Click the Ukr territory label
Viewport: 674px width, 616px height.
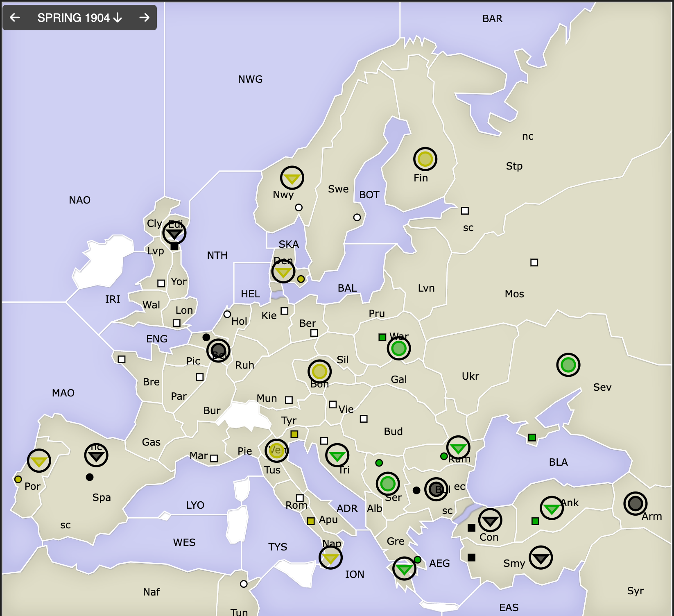(470, 376)
